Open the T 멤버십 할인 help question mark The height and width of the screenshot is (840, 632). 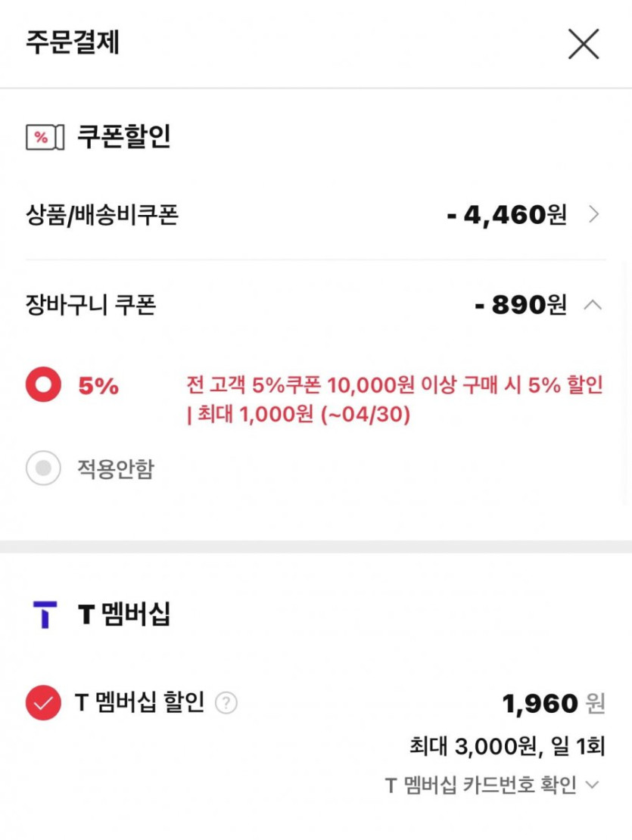click(226, 704)
